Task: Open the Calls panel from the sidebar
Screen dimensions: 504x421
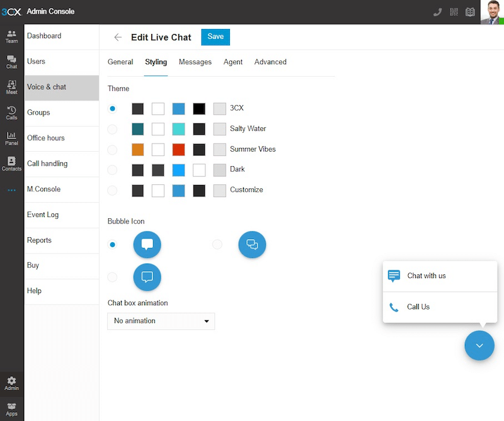Action: pos(11,114)
